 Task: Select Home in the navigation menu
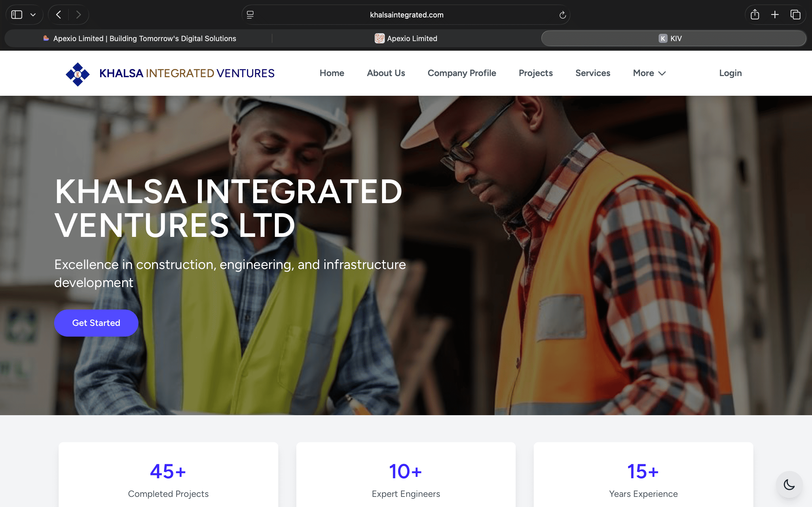pyautogui.click(x=332, y=73)
